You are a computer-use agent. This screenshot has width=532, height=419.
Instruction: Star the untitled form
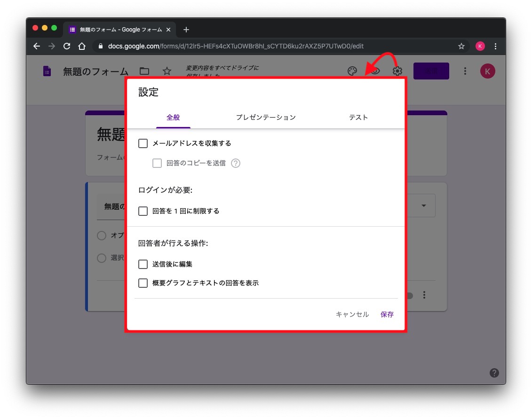167,71
